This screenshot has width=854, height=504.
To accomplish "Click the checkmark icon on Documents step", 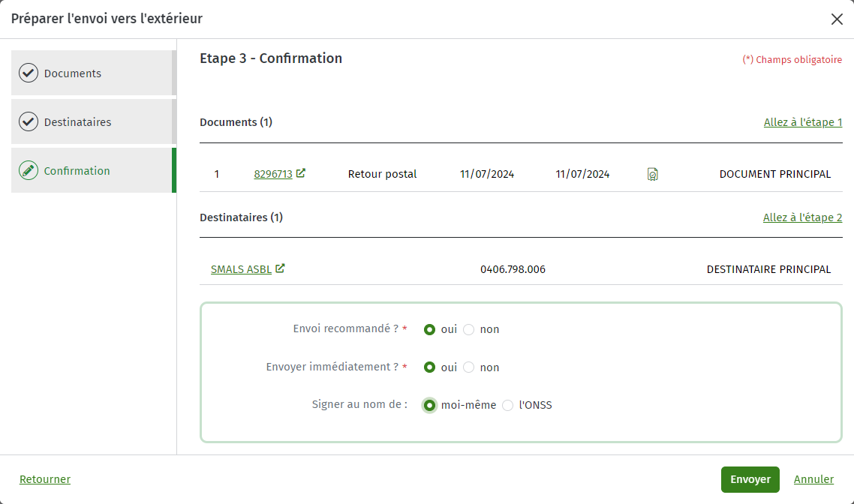I will [x=29, y=73].
